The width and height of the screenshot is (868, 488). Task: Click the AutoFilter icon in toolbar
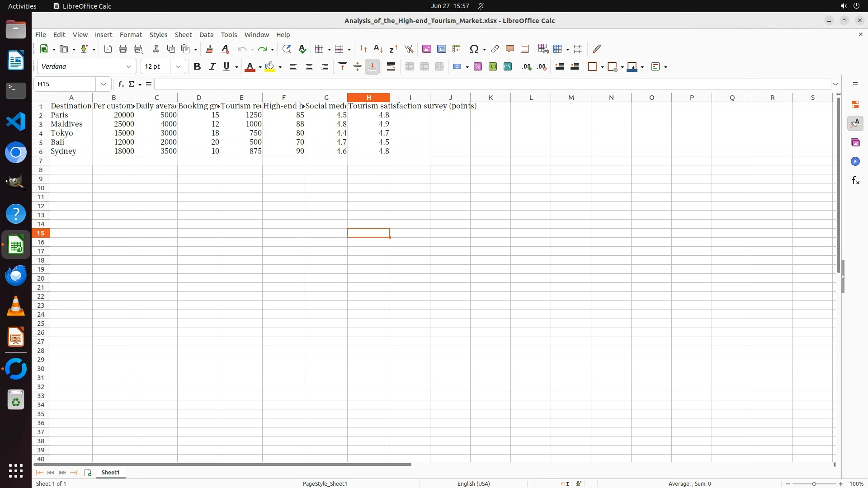tap(409, 49)
